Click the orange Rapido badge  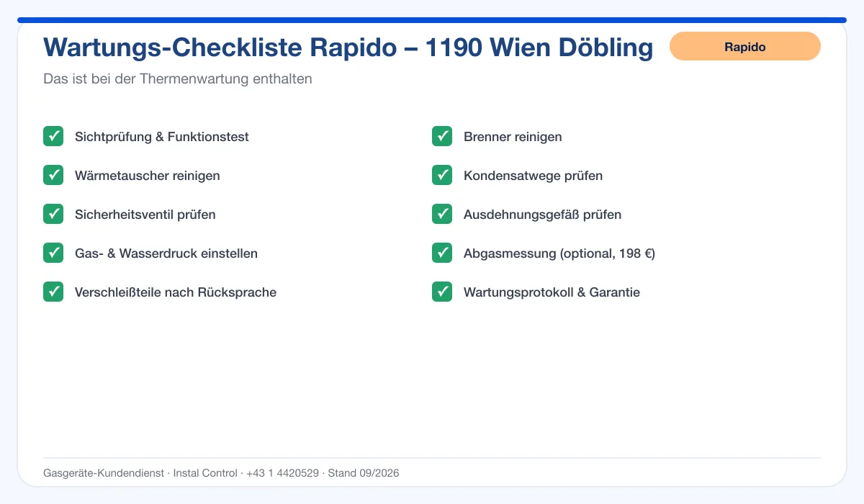click(745, 46)
